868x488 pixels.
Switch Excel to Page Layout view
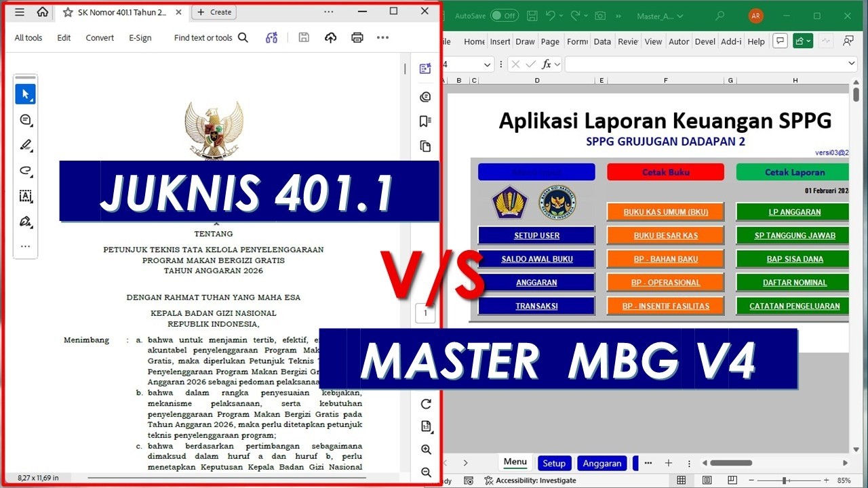[707, 481]
